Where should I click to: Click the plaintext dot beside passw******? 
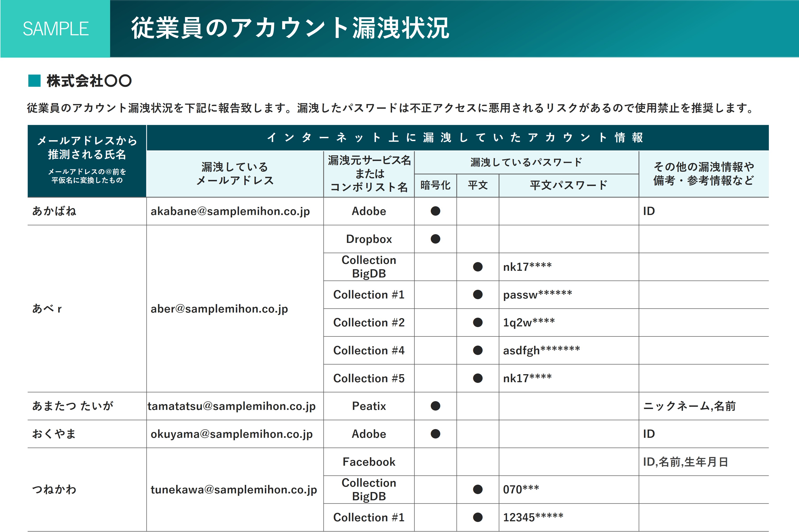pyautogui.click(x=478, y=294)
